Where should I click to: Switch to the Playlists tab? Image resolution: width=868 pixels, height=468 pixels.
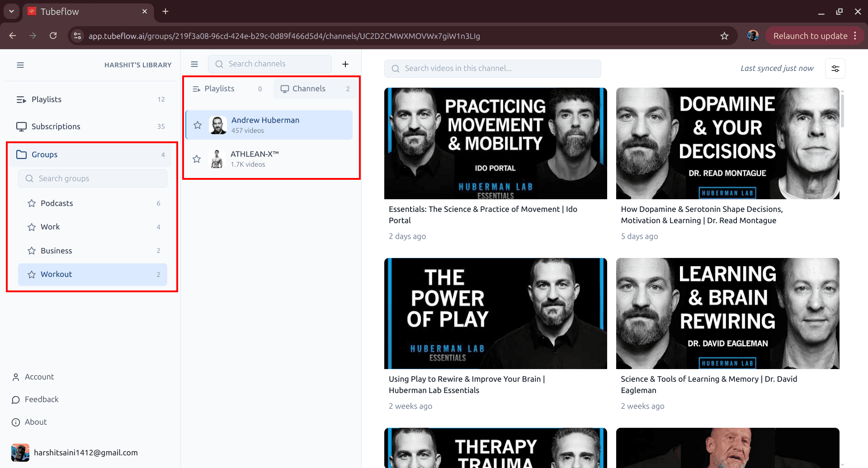pos(227,89)
